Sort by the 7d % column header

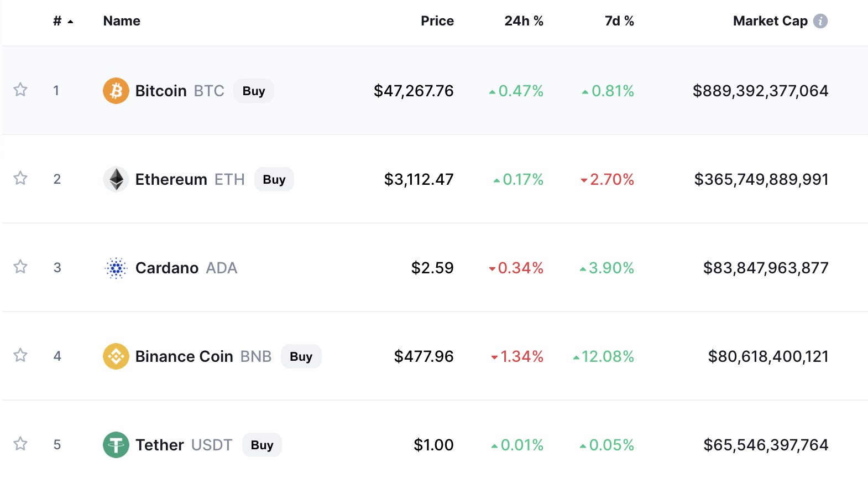click(x=619, y=21)
